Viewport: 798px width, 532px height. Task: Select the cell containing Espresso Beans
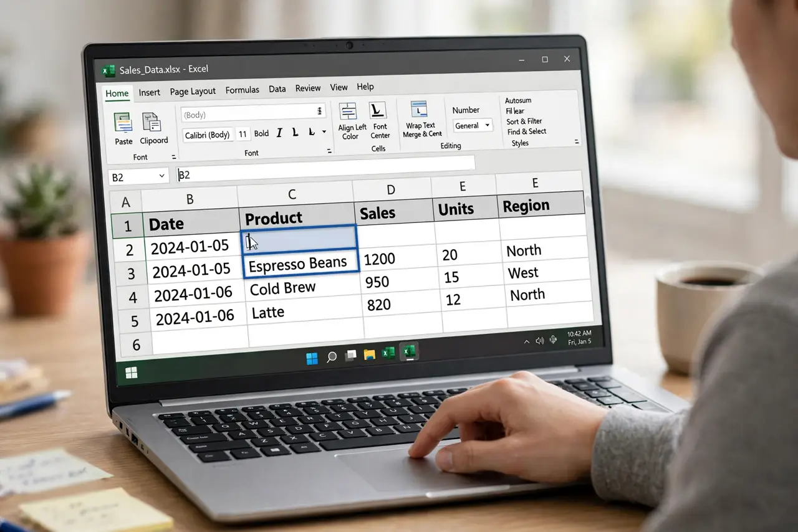pos(300,263)
